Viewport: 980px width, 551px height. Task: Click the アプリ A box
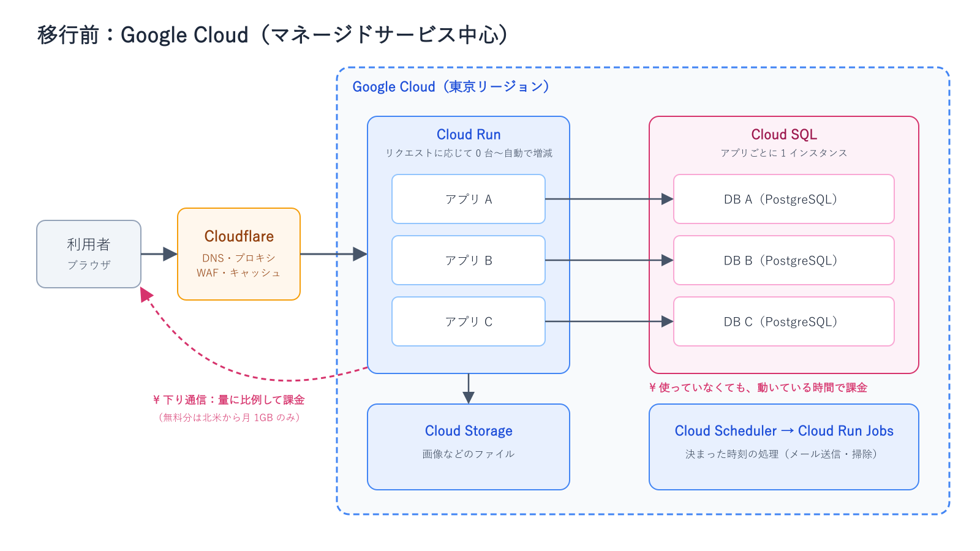(x=469, y=199)
